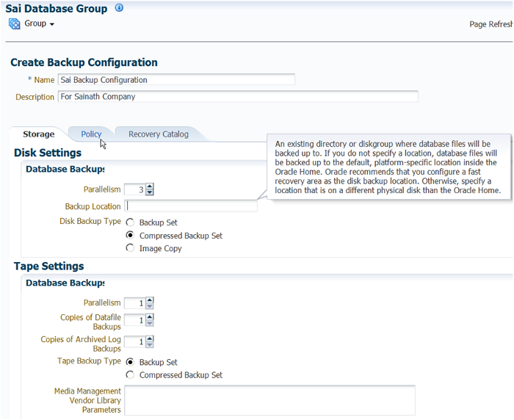Image resolution: width=514 pixels, height=420 pixels.
Task: Click the Group target icon
Action: point(15,23)
